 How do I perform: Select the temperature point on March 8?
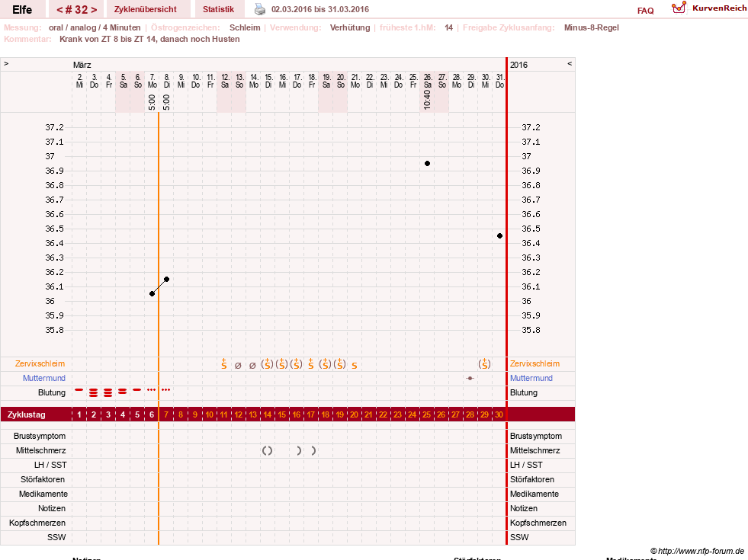pos(166,280)
